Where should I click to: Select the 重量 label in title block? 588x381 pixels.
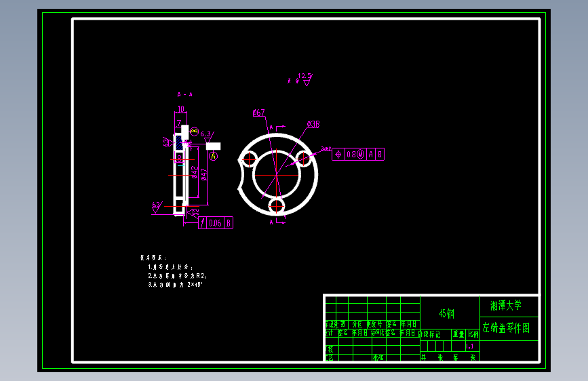coord(458,334)
